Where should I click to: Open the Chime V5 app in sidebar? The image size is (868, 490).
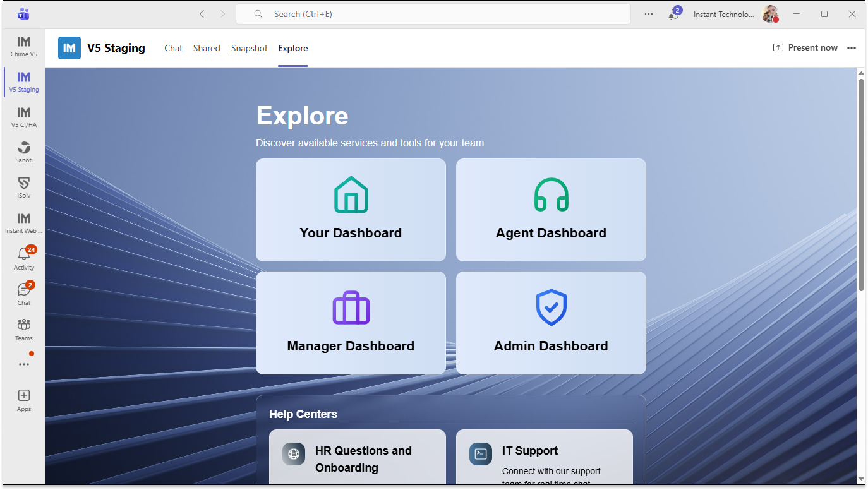(x=24, y=45)
